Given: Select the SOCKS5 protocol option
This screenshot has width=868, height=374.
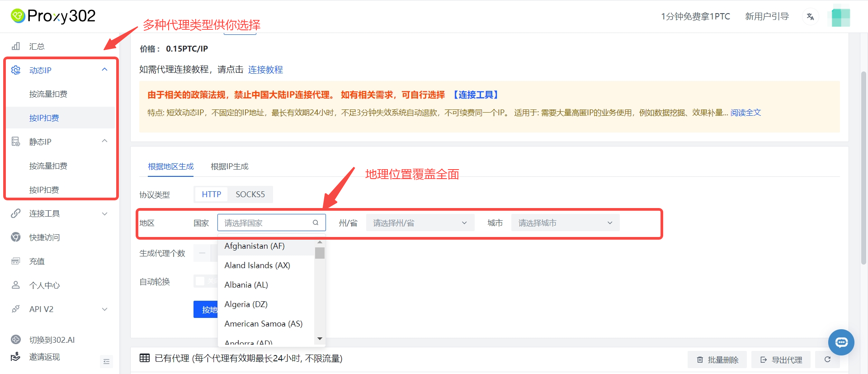Looking at the screenshot, I should point(250,194).
